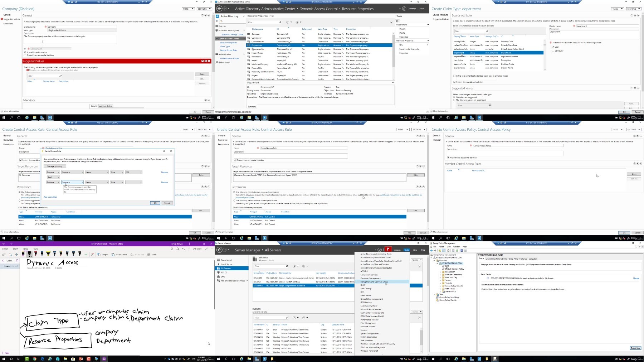Open Server Manager notifications flag

pos(388,250)
